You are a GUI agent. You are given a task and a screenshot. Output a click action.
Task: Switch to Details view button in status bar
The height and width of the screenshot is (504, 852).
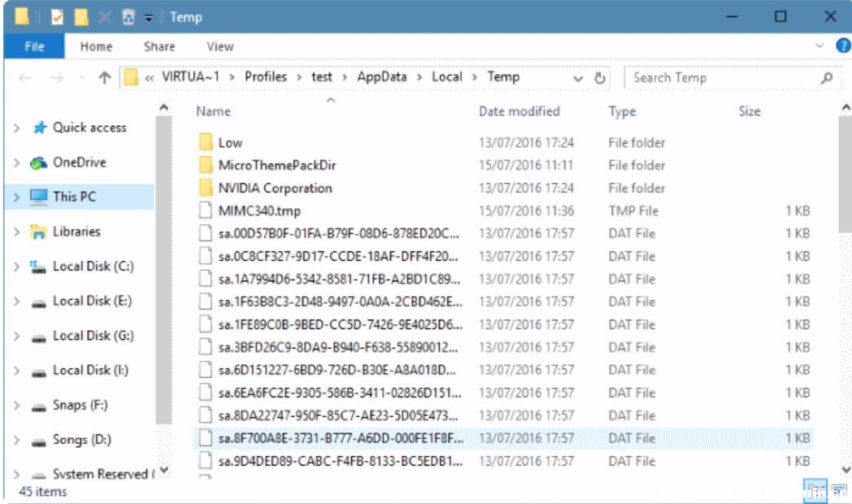click(815, 490)
